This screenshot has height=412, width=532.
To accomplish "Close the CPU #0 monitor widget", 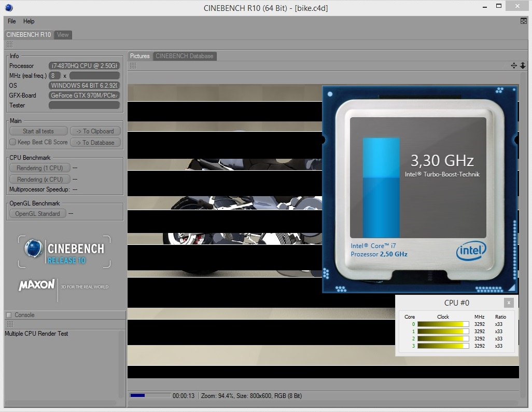I will tap(509, 303).
